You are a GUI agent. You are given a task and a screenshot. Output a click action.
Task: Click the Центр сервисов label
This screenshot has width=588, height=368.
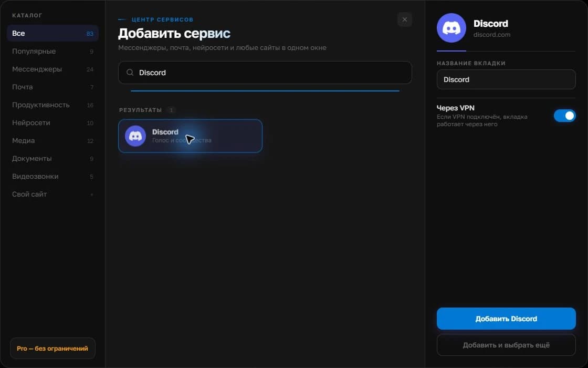[162, 19]
